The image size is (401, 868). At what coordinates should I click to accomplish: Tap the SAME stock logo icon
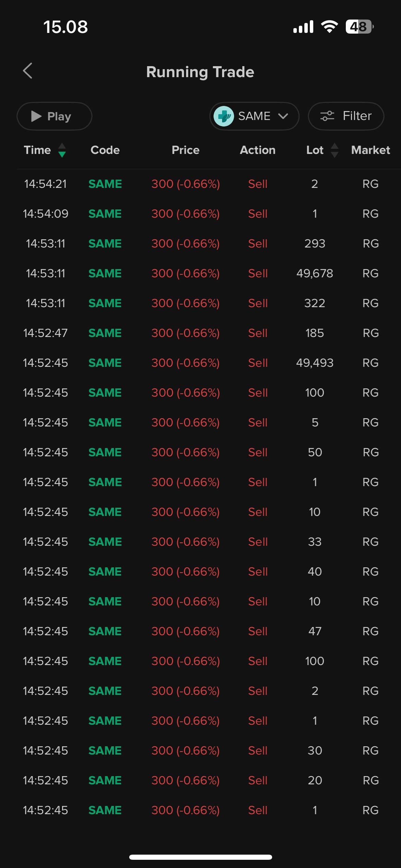(223, 116)
